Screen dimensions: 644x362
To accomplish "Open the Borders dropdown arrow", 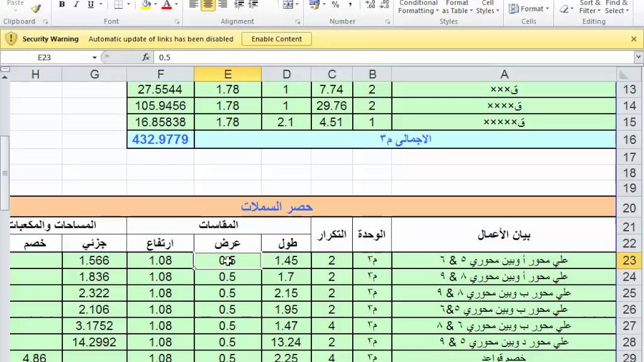I will pyautogui.click(x=129, y=5).
